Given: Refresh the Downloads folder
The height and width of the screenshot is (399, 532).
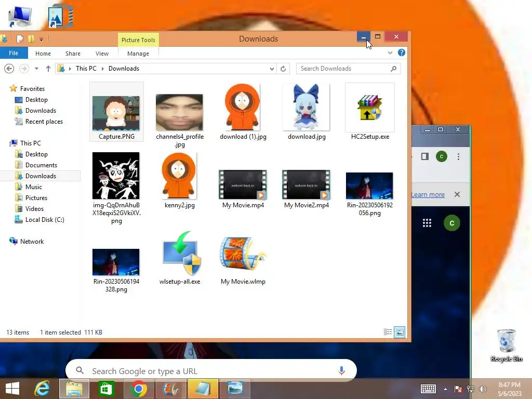Looking at the screenshot, I should pos(283,69).
